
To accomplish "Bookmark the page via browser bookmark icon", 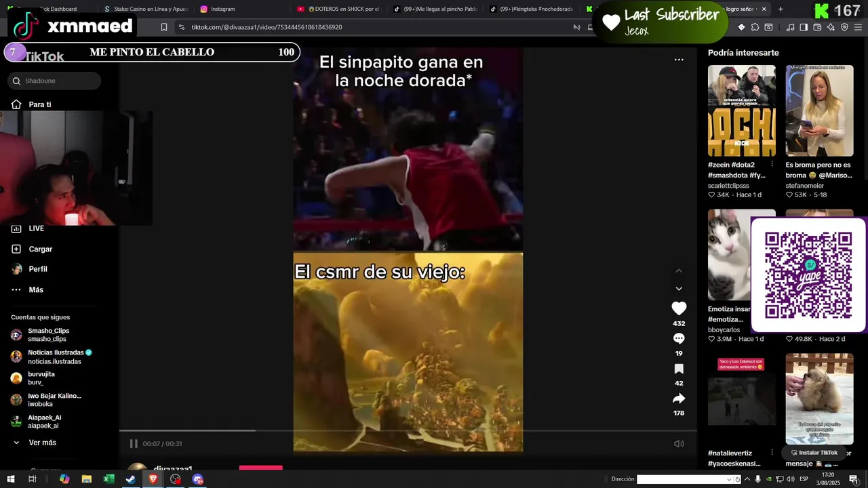I will pos(164,27).
